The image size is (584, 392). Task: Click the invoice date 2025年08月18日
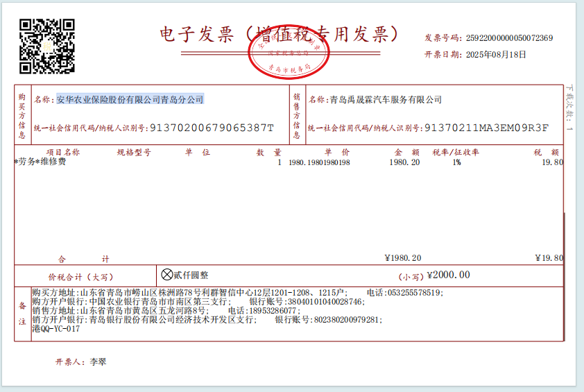click(x=495, y=54)
